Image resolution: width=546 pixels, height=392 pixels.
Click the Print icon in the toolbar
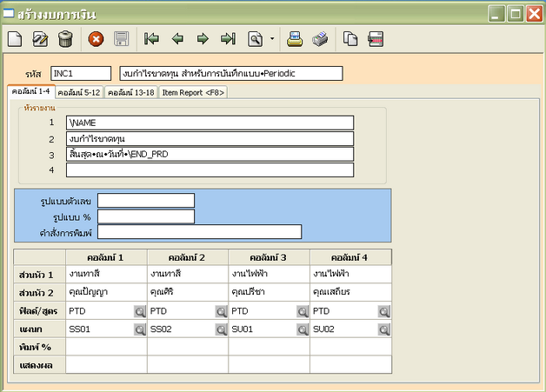click(295, 38)
